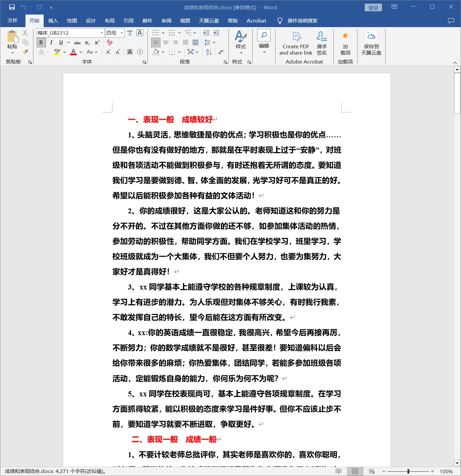The image size is (461, 476).
Task: Toggle align right paragraph button
Action: click(x=176, y=42)
